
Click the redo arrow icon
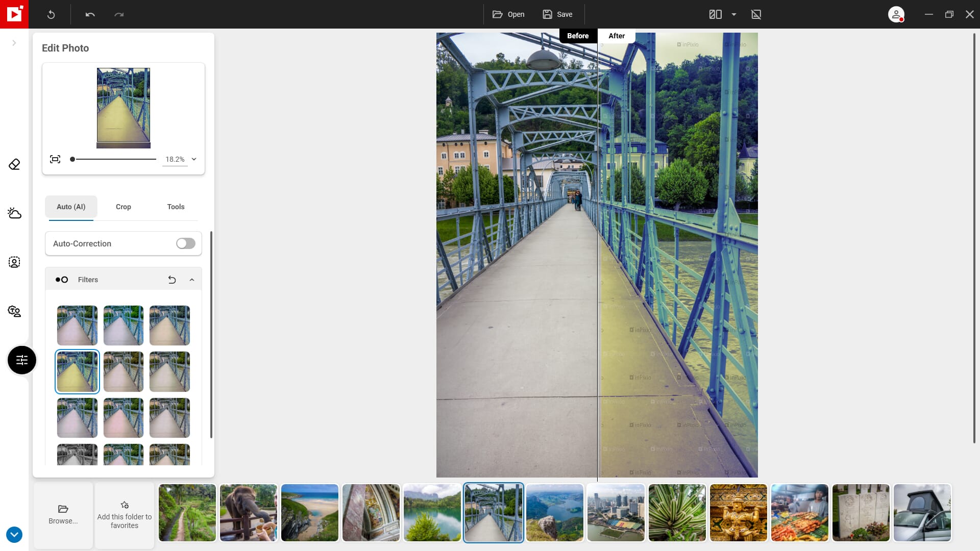[x=119, y=14]
